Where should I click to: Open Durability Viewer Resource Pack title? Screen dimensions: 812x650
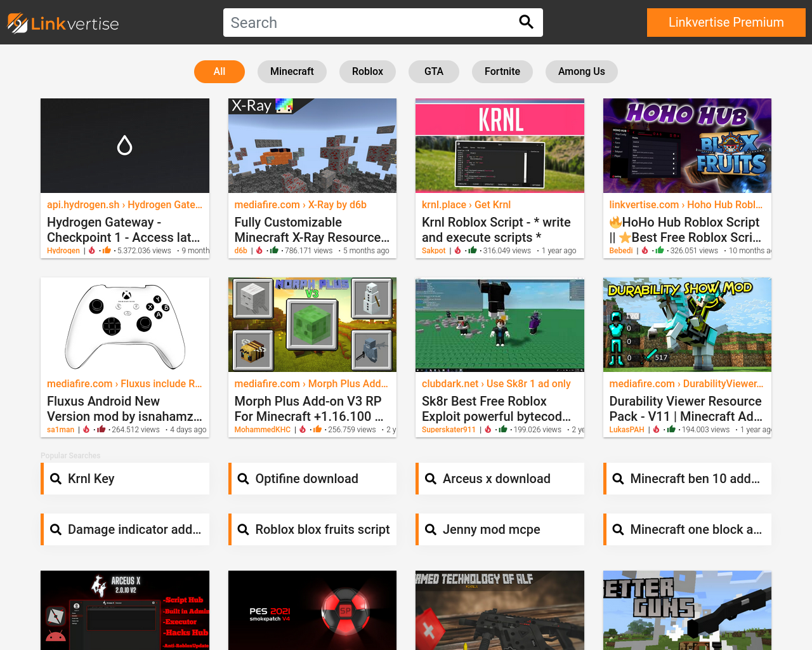(687, 409)
